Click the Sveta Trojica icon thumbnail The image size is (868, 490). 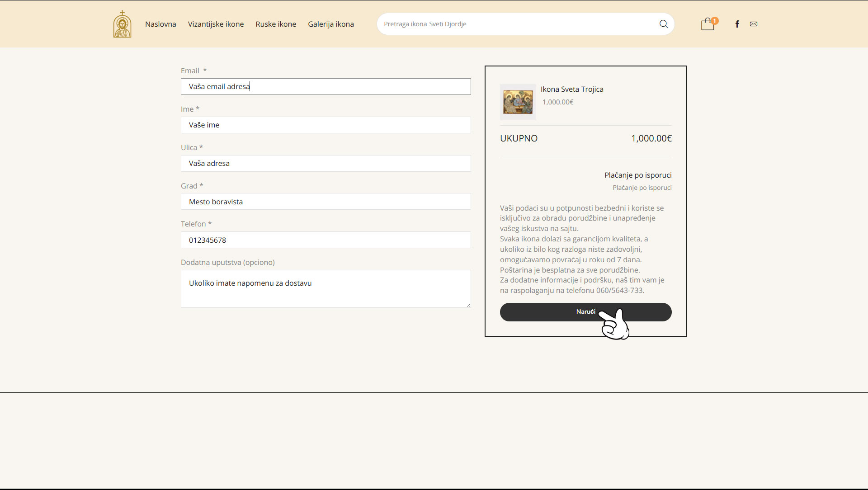tap(518, 102)
